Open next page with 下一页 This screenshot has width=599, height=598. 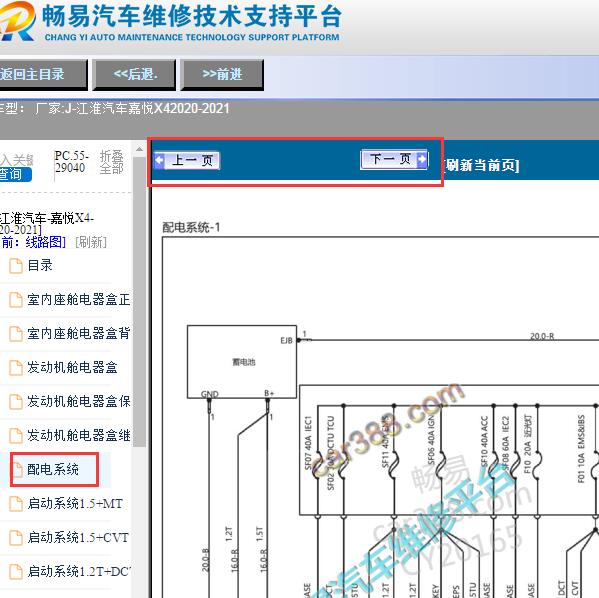(x=394, y=159)
